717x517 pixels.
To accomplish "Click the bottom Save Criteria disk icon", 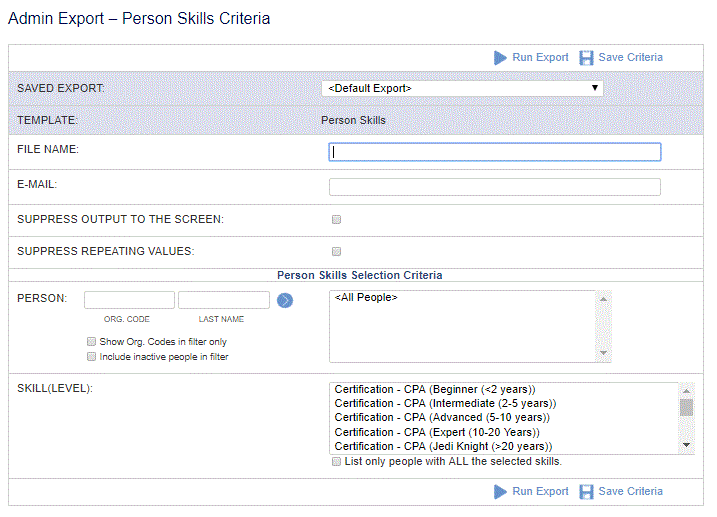I will [586, 492].
